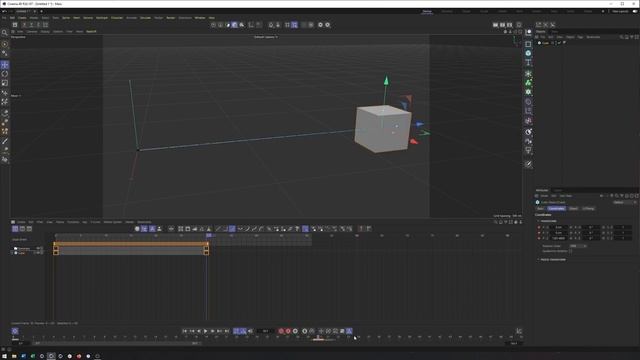
Task: Expand the Freeze Transformation section
Action: pyautogui.click(x=552, y=260)
